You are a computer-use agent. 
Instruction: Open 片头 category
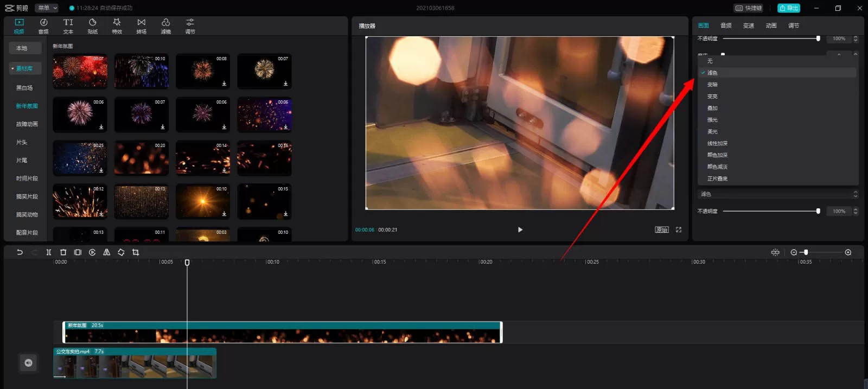pyautogui.click(x=22, y=142)
